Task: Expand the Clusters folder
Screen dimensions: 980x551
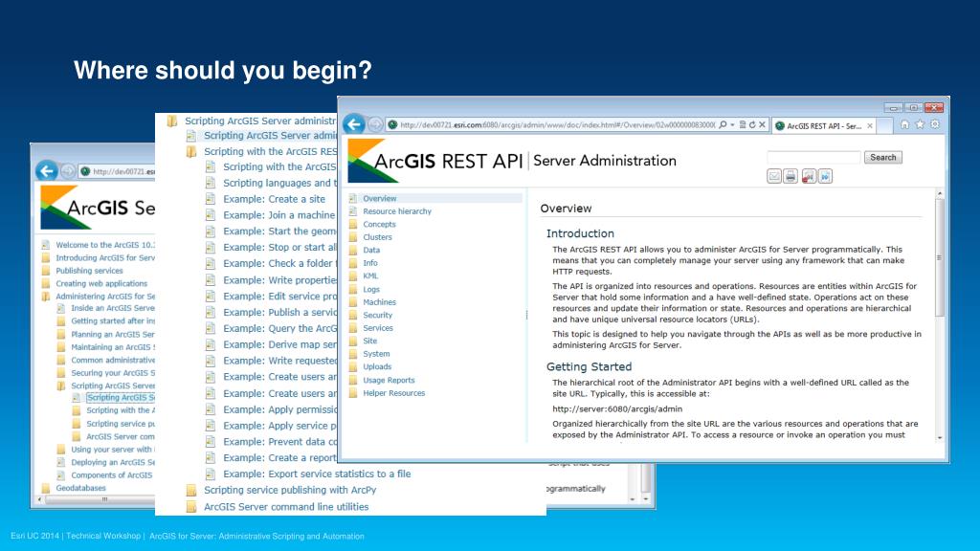Action: (x=377, y=237)
